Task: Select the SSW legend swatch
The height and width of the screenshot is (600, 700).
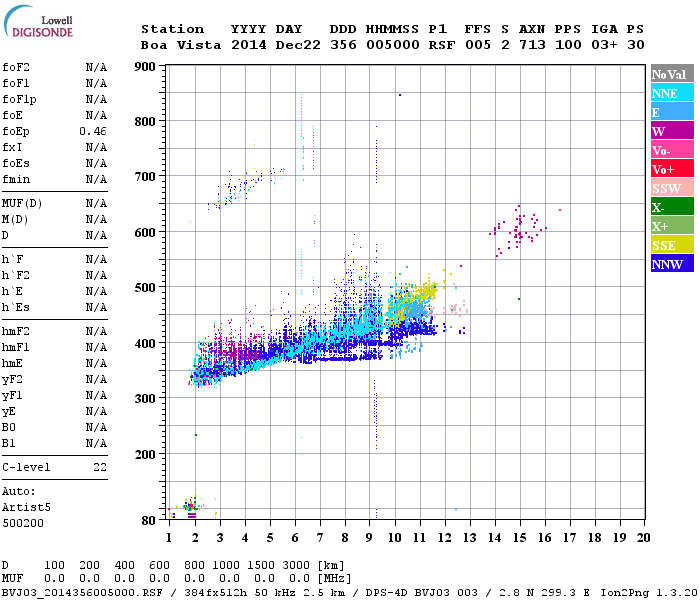Action: pos(672,188)
